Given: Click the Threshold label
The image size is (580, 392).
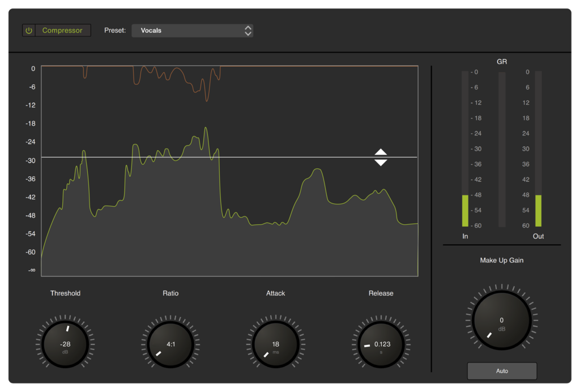Looking at the screenshot, I should [65, 293].
